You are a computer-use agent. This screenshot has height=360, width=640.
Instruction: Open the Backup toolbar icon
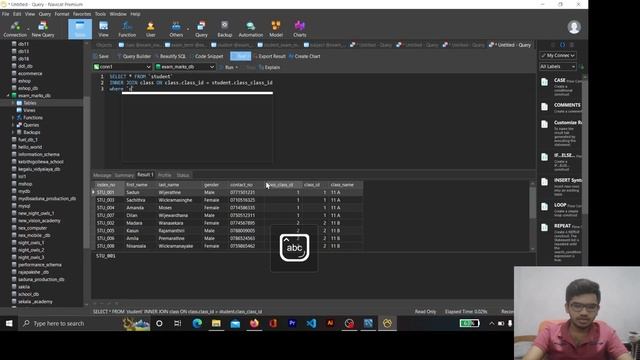coord(224,29)
